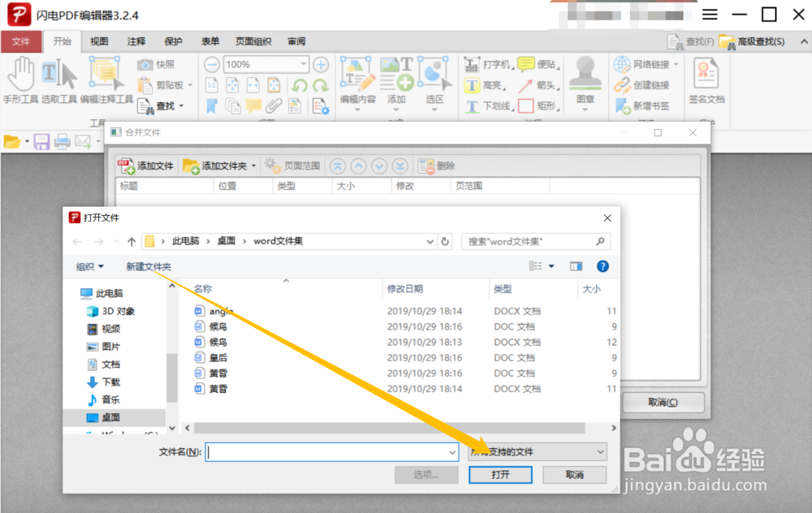812x513 pixels.
Task: Zoom out with the minus icon
Action: pyautogui.click(x=211, y=65)
